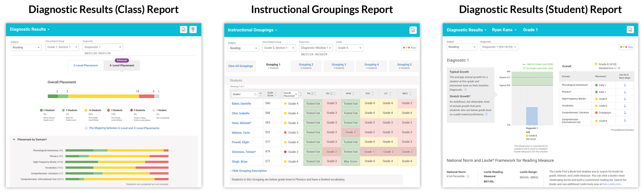Sort by the VOC column arrows

[373, 94]
